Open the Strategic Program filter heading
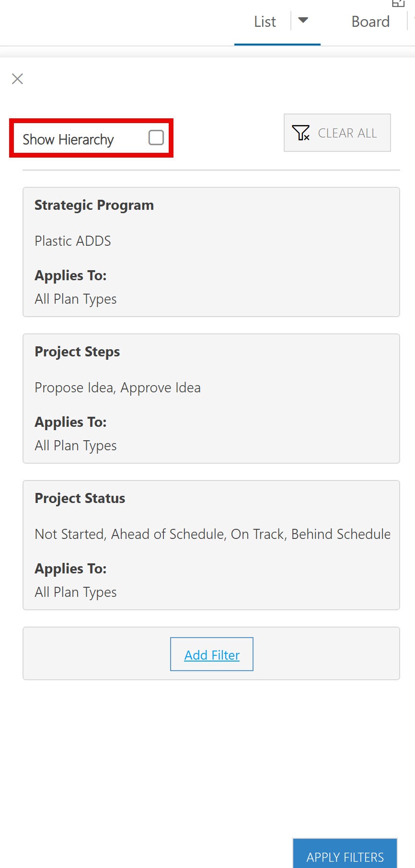Screen dimensions: 415x868 tap(94, 205)
